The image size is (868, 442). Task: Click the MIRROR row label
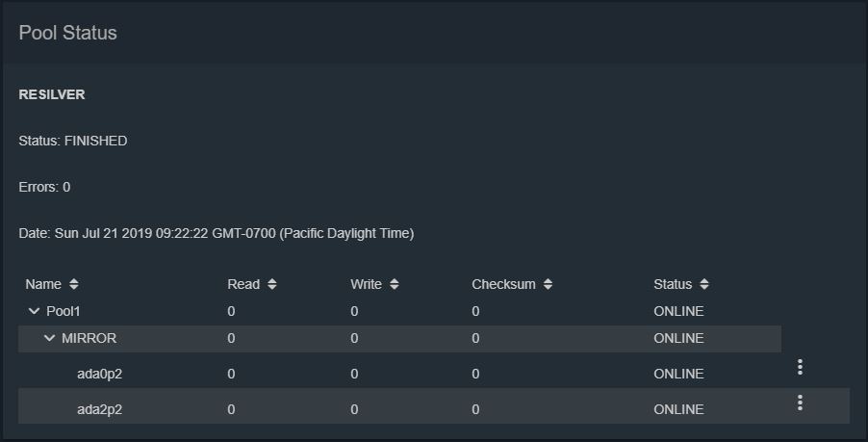click(89, 338)
